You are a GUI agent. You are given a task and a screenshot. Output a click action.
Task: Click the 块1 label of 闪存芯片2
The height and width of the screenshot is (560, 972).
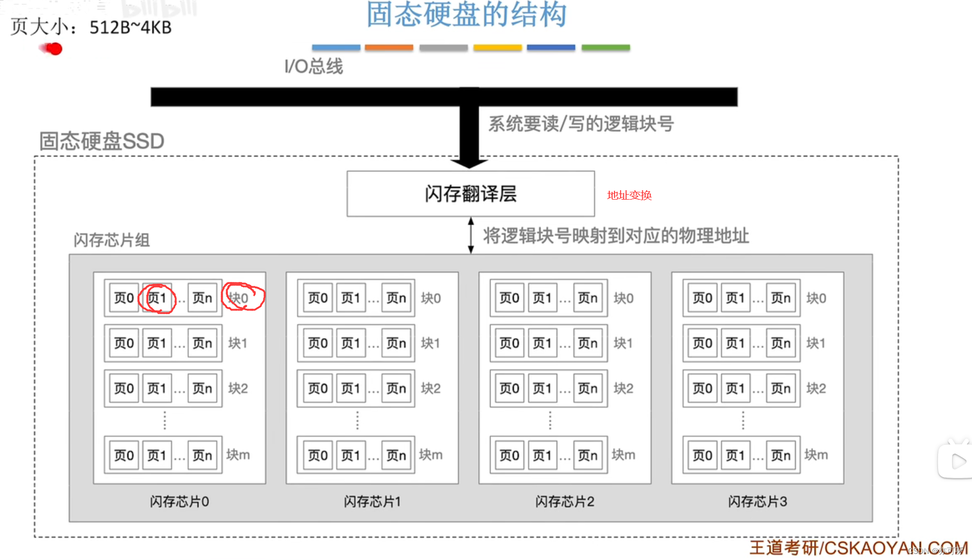(623, 343)
